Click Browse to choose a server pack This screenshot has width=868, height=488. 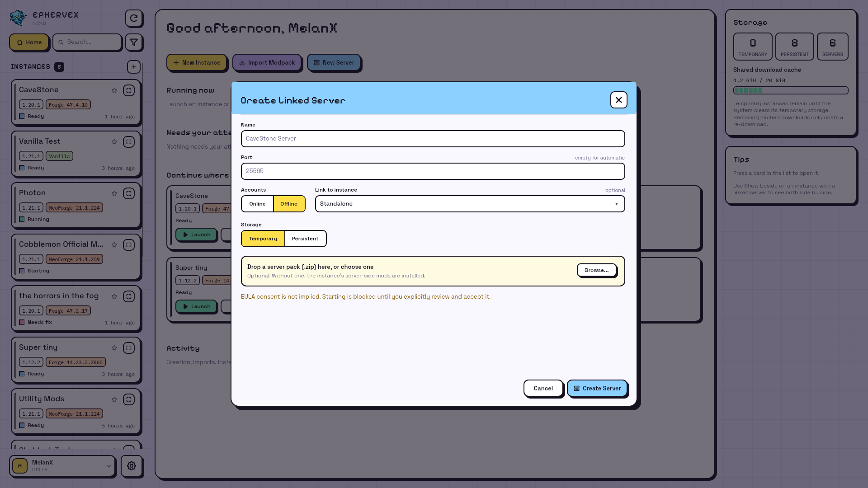[597, 270]
